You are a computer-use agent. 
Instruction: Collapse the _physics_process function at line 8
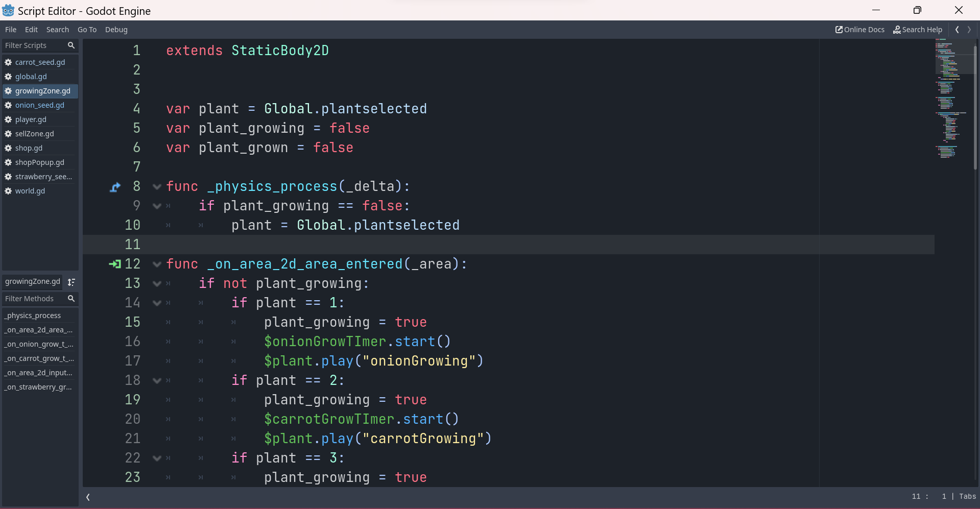[157, 187]
